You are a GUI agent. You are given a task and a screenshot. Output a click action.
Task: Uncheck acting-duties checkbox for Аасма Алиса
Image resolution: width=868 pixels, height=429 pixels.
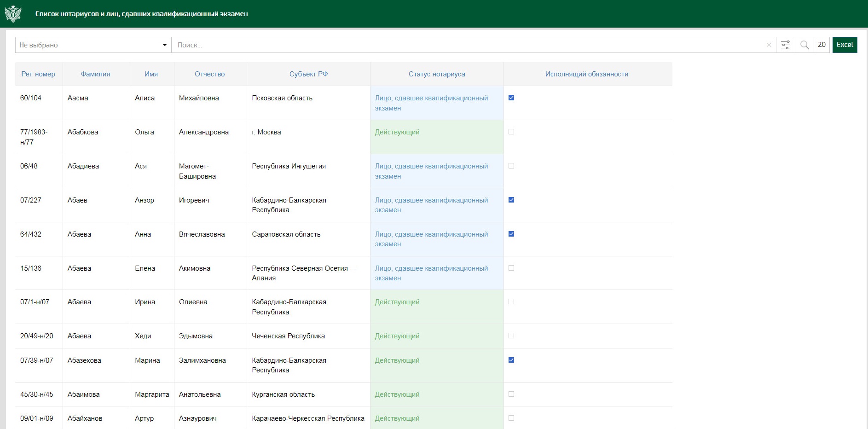coord(511,98)
